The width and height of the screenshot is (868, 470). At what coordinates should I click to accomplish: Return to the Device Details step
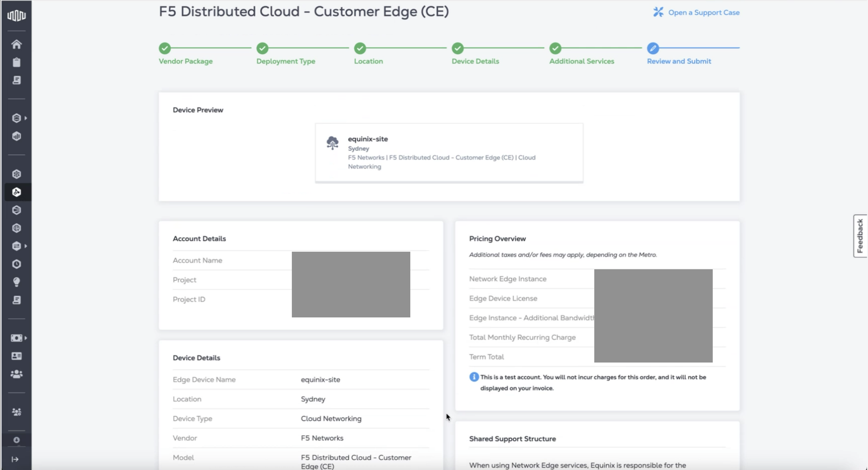[x=475, y=61]
